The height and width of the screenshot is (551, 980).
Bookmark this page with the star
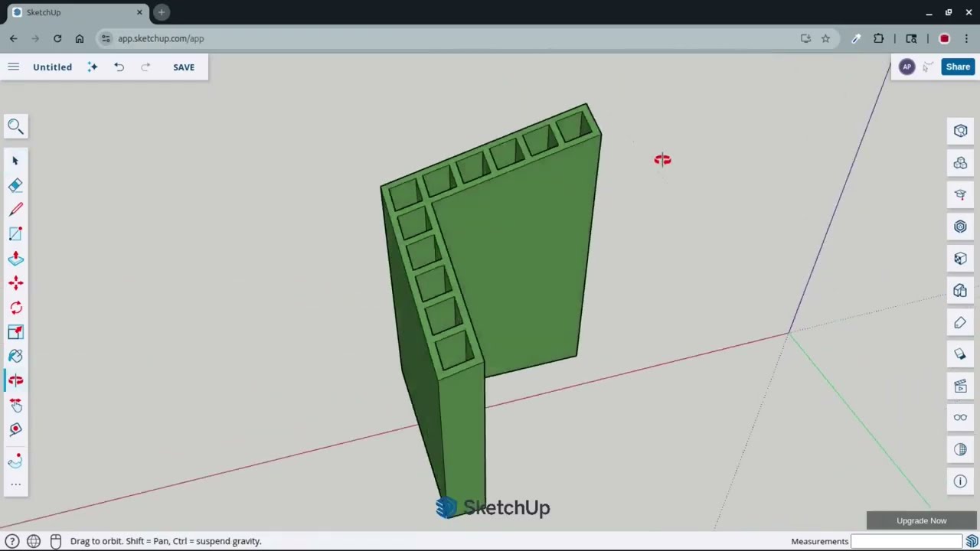click(825, 38)
